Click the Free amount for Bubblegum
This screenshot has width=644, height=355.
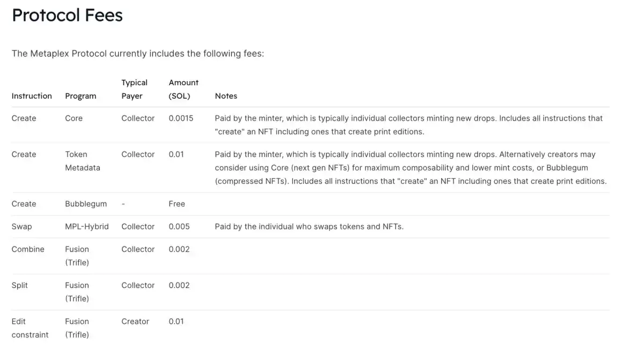click(x=177, y=204)
